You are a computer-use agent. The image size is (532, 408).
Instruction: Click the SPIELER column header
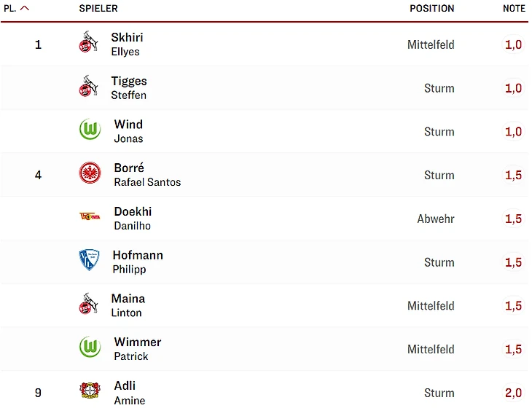(x=98, y=9)
